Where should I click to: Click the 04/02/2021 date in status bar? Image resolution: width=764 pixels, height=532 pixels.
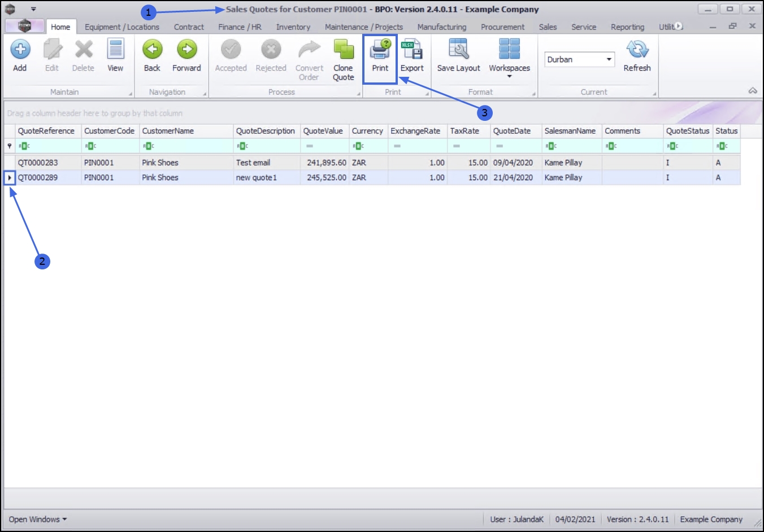575,520
